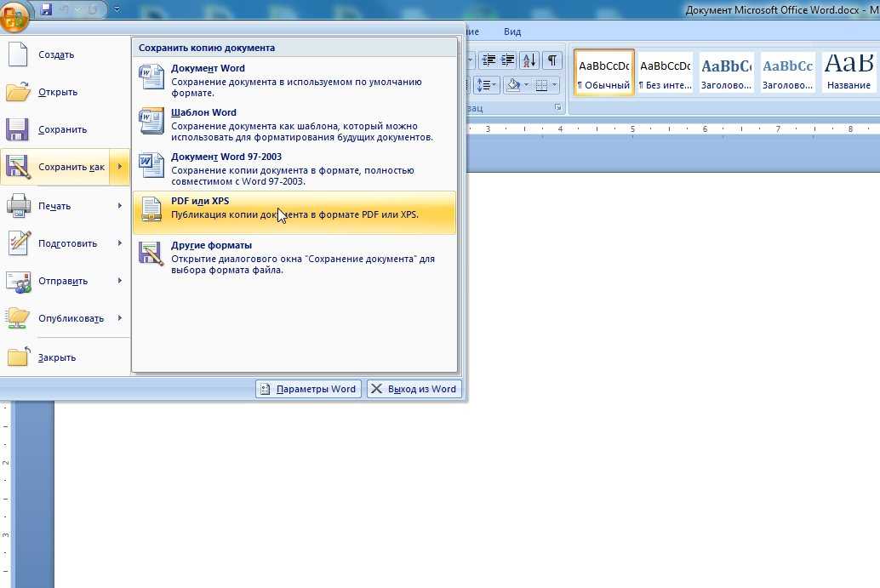The height and width of the screenshot is (588, 880).
Task: Click the shading paint bucket color
Action: click(513, 85)
